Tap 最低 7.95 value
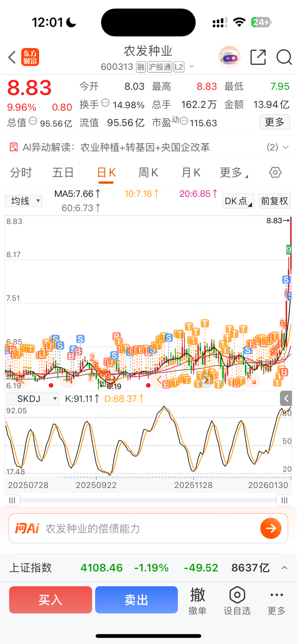The width and height of the screenshot is (297, 644). tap(280, 86)
